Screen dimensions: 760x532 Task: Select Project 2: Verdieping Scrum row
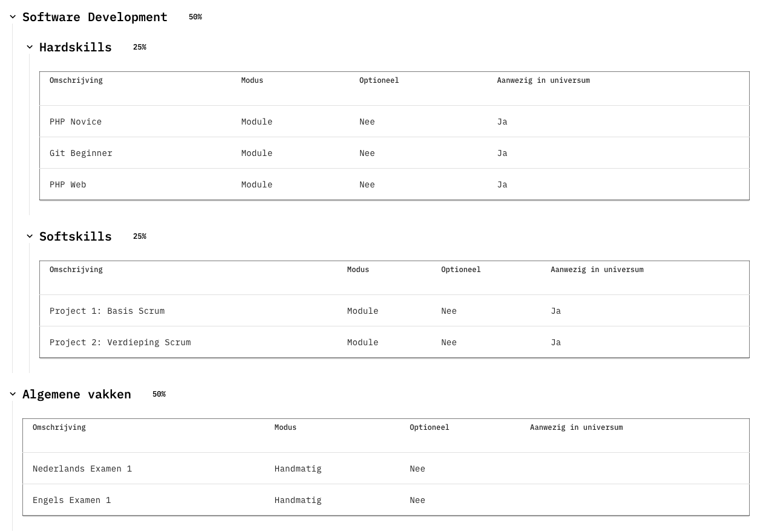[x=395, y=342]
